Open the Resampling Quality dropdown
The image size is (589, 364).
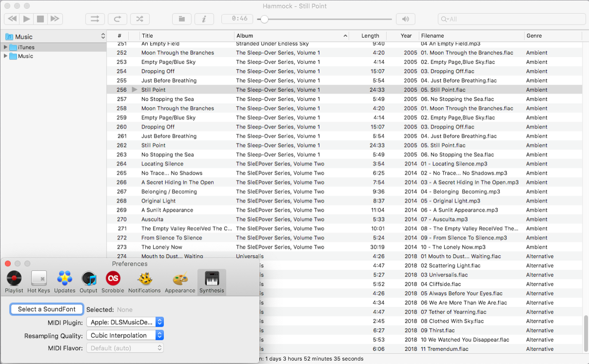tap(125, 336)
